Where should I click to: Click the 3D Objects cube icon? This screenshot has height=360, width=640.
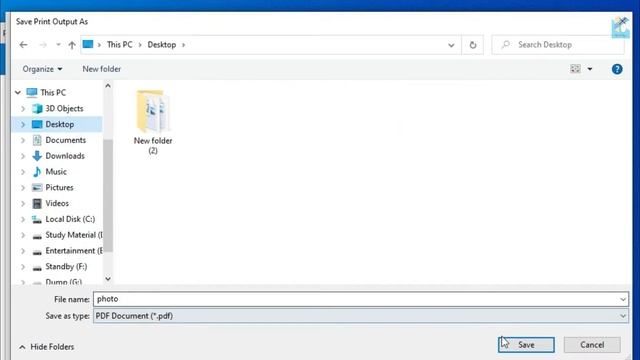[x=37, y=109]
